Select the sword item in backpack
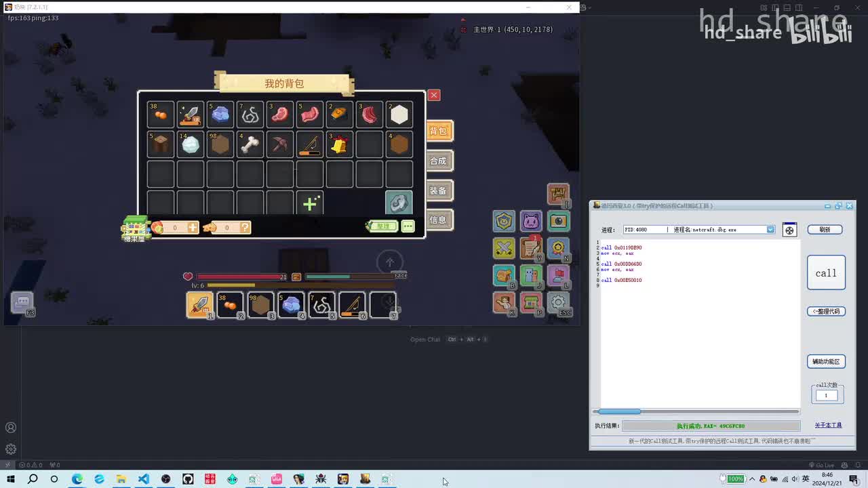 (191, 115)
